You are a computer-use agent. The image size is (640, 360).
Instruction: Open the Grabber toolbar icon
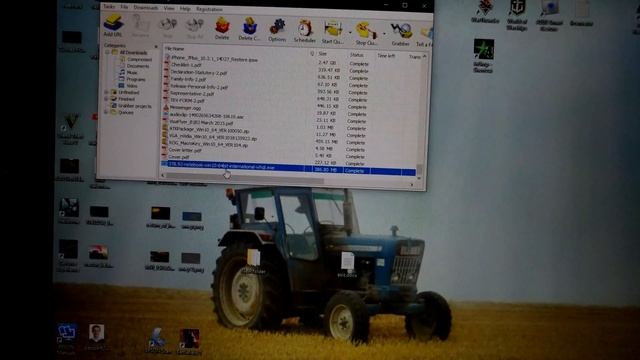point(400,34)
